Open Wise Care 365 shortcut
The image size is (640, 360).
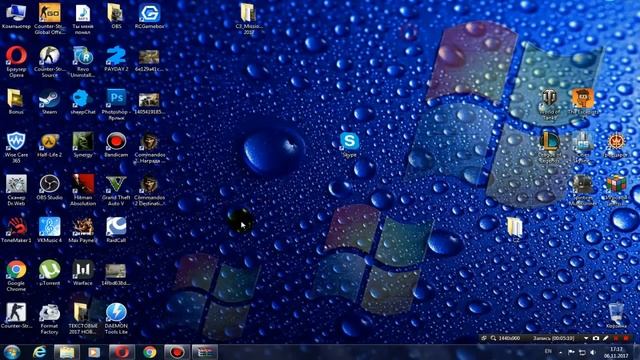16,147
